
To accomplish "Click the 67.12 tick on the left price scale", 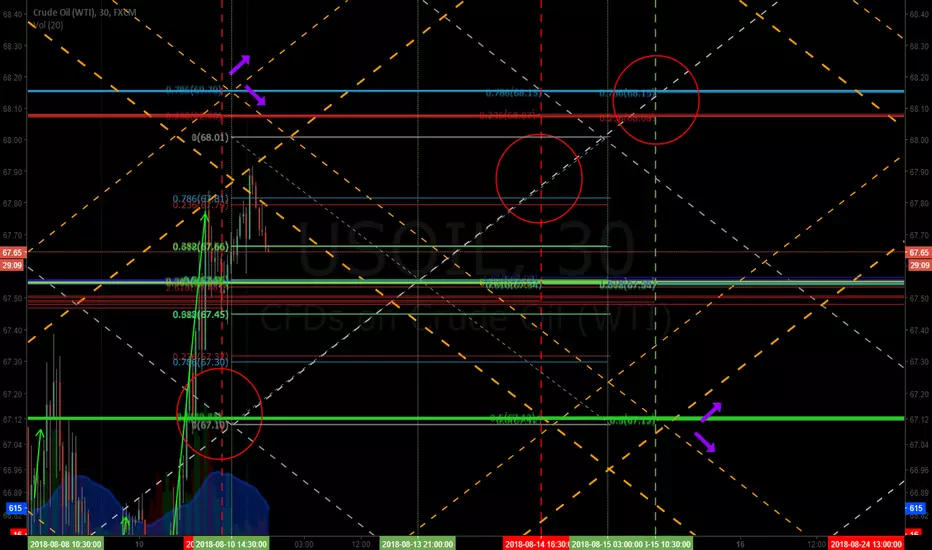I will tap(12, 420).
